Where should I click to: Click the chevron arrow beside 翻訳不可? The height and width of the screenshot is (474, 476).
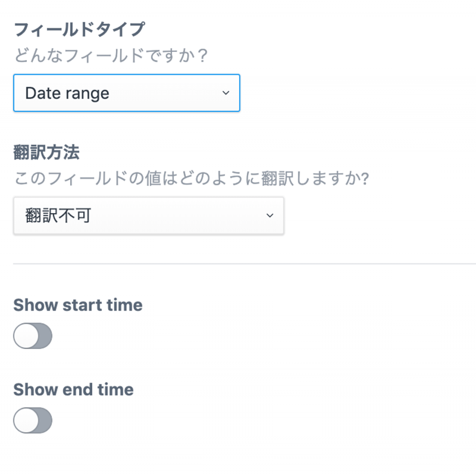click(270, 216)
